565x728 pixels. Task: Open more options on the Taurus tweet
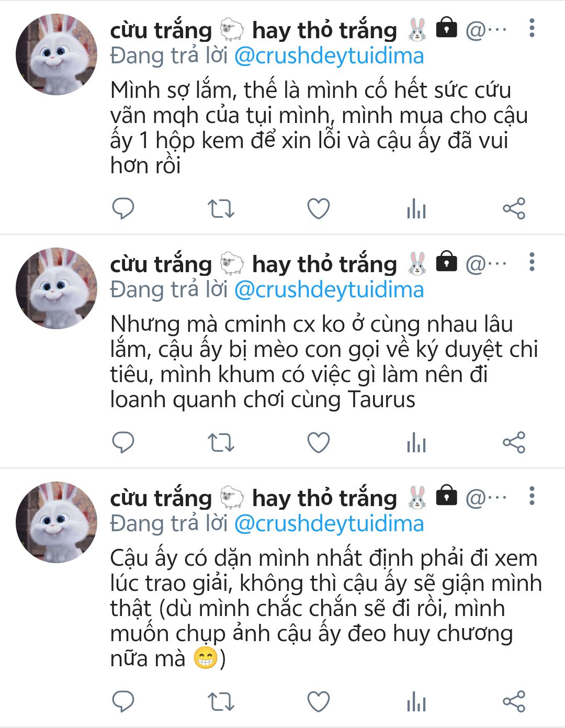532,262
